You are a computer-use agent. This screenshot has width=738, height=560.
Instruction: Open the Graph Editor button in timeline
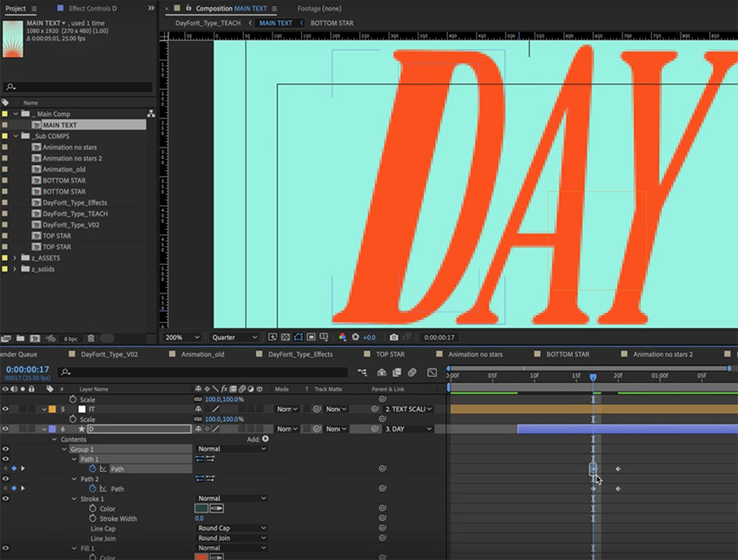tap(432, 372)
